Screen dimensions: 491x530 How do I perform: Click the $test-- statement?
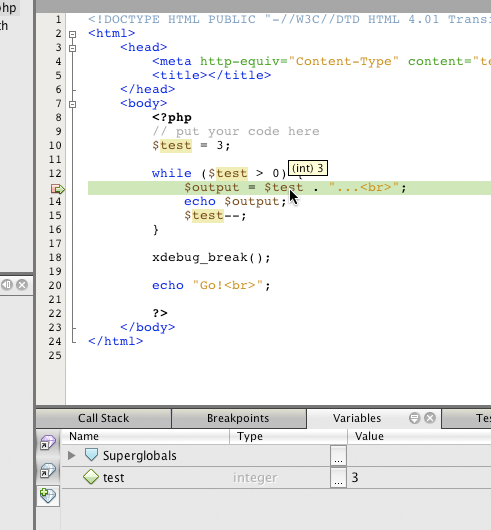pyautogui.click(x=215, y=215)
